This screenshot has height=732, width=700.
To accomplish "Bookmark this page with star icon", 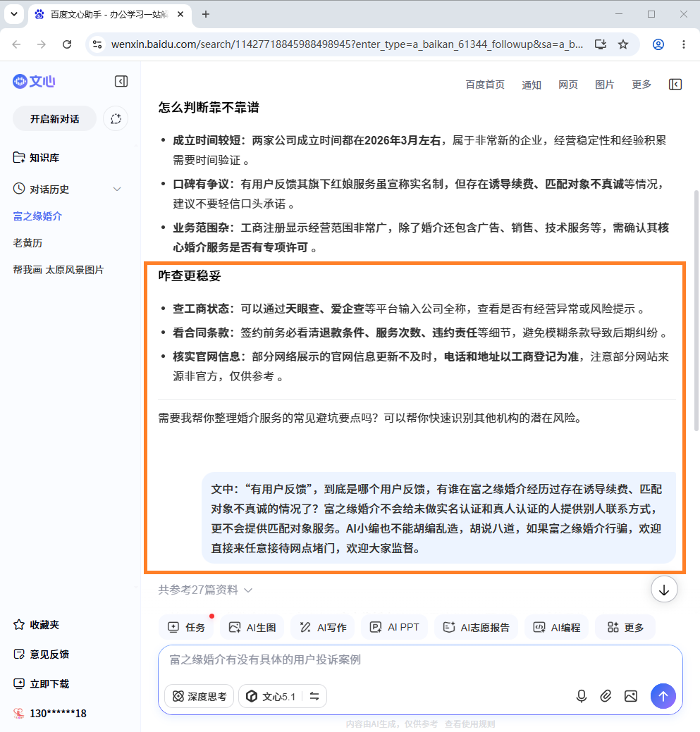I will 623,44.
